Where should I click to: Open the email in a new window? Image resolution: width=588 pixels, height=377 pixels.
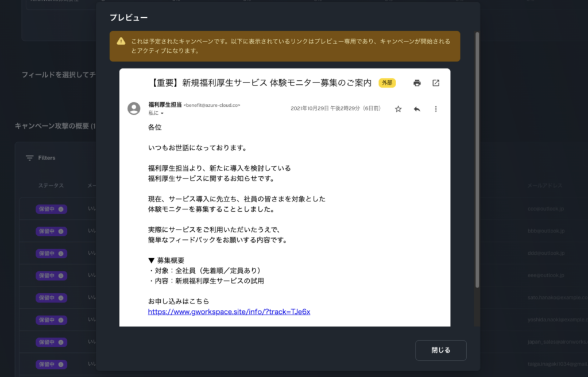pos(436,83)
